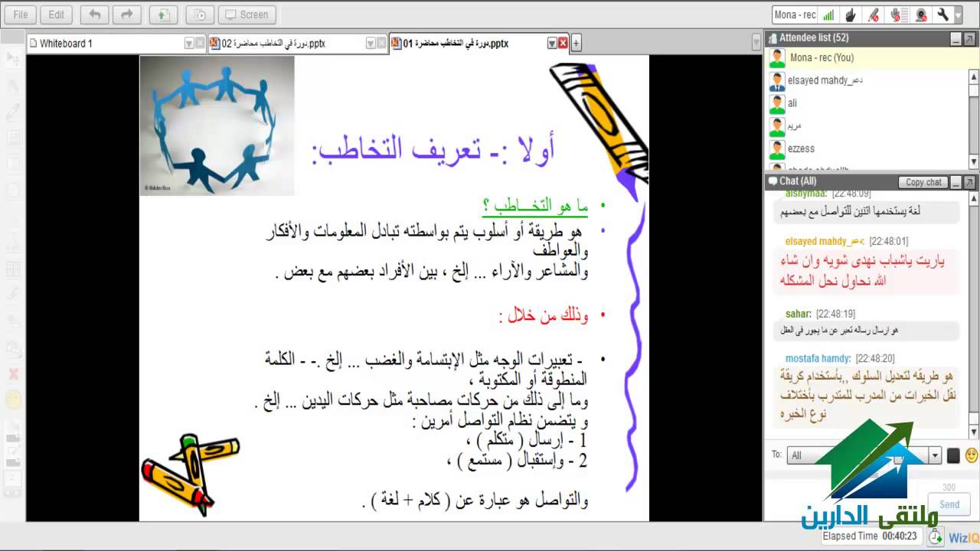Screen dimensions: 980x551
Task: Click the red X tool in left toolbar
Action: 13,374
